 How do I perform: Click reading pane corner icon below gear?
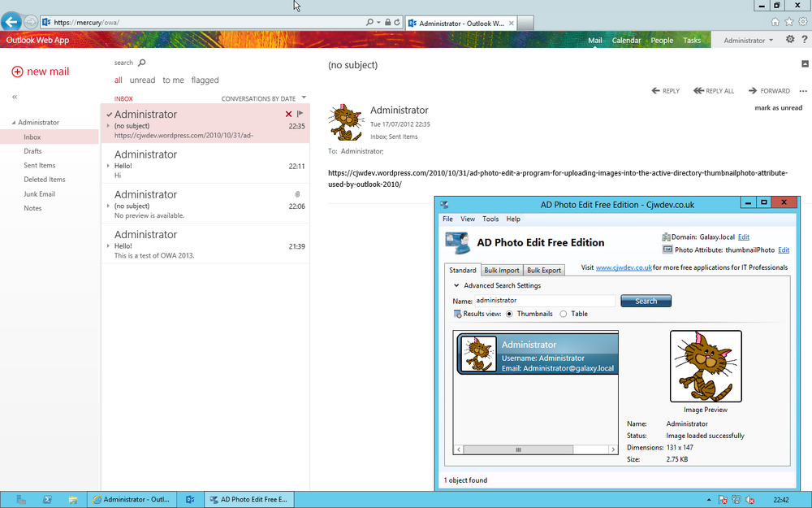805,63
